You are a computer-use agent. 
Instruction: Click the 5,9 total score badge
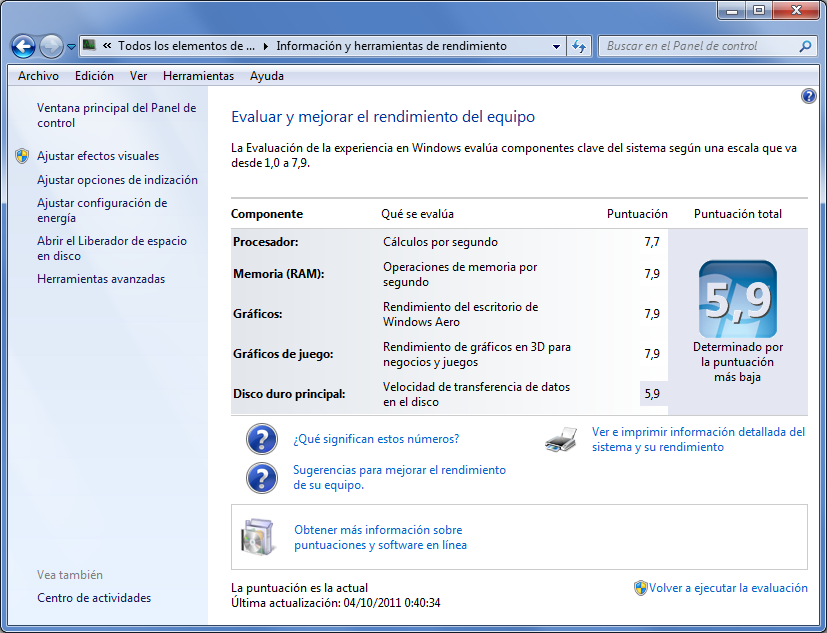[x=737, y=298]
